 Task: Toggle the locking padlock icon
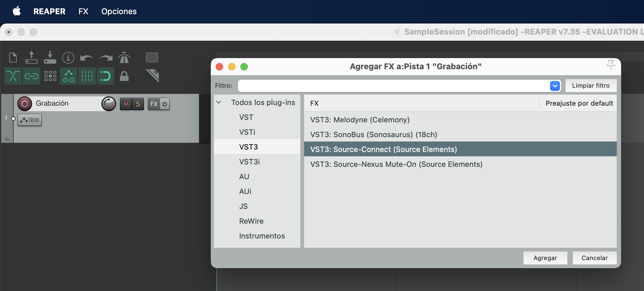124,76
